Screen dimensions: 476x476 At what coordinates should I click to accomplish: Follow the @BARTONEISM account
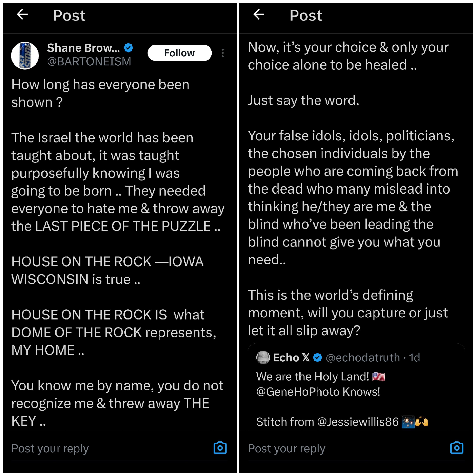click(179, 53)
